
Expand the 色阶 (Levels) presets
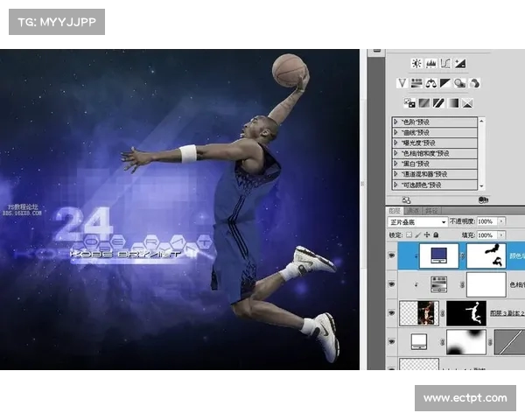tap(395, 122)
